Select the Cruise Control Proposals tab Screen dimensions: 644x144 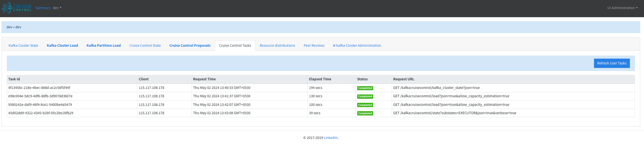[190, 46]
